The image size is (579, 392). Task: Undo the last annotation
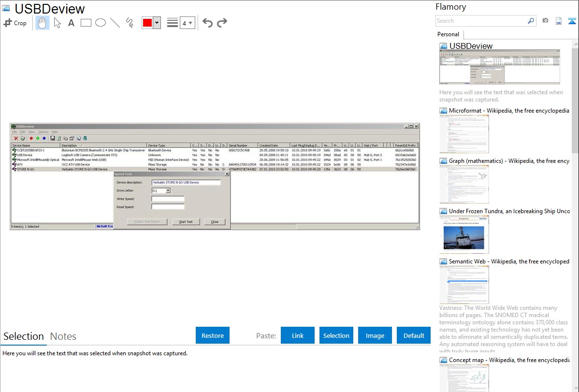[207, 23]
